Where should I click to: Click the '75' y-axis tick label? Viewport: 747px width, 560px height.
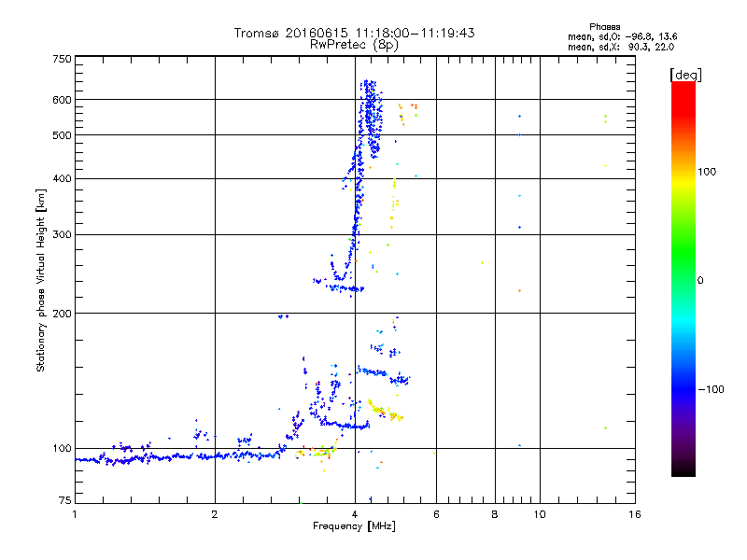[x=65, y=500]
